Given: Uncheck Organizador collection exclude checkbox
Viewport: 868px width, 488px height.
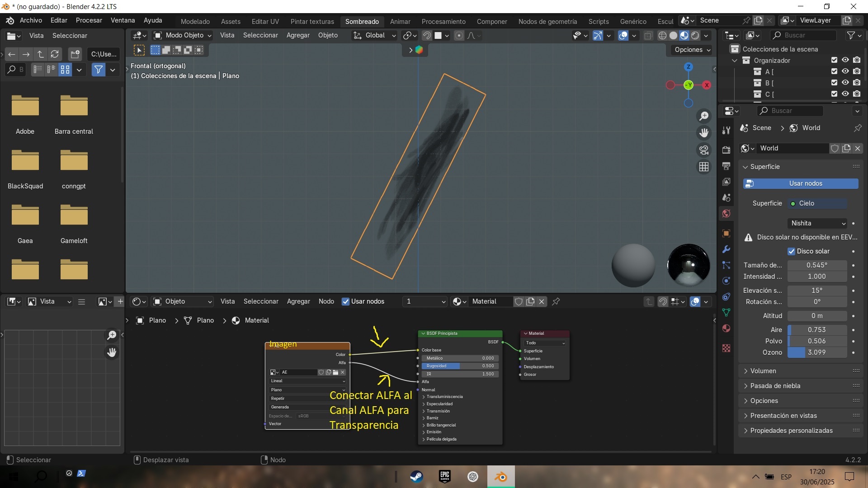Looking at the screenshot, I should pos(834,60).
